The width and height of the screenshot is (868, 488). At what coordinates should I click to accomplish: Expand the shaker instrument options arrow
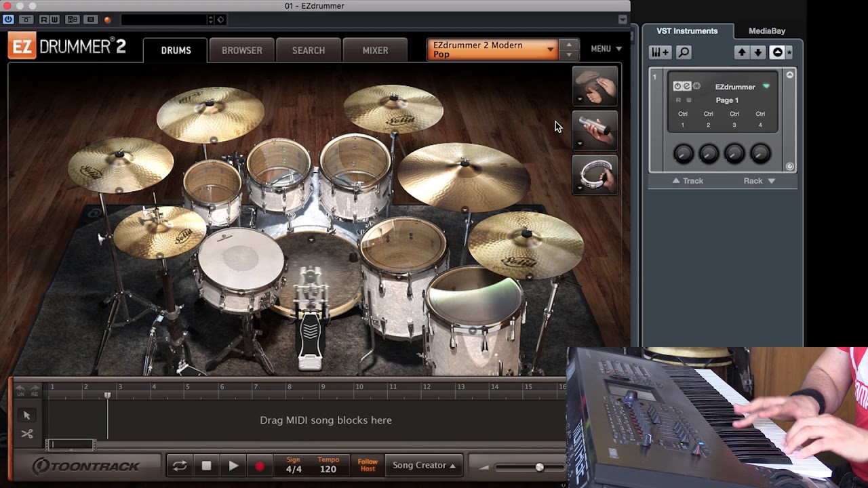580,144
